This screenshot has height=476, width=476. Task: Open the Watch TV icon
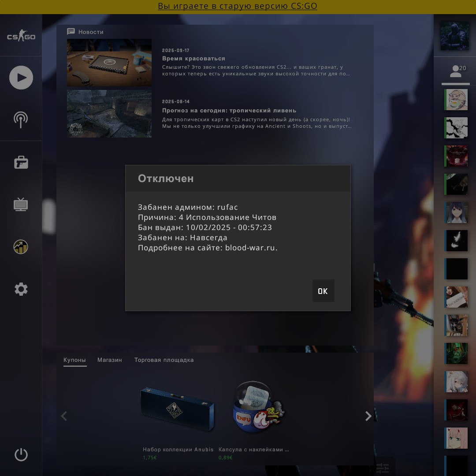coord(21,205)
